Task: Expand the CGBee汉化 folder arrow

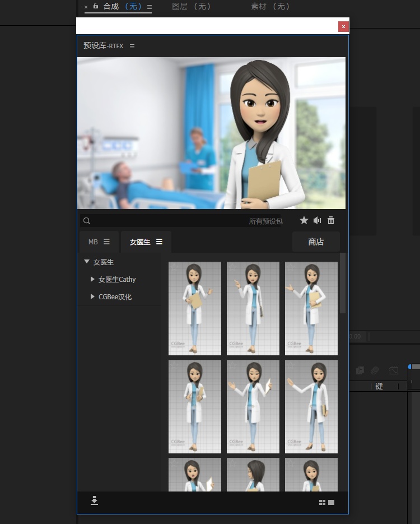Action: pyautogui.click(x=92, y=296)
